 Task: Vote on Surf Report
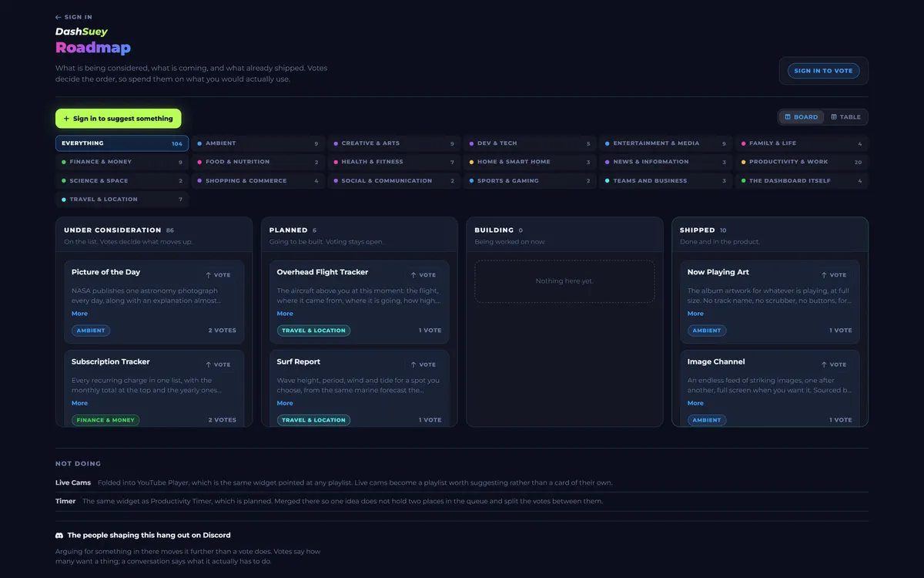(x=423, y=365)
